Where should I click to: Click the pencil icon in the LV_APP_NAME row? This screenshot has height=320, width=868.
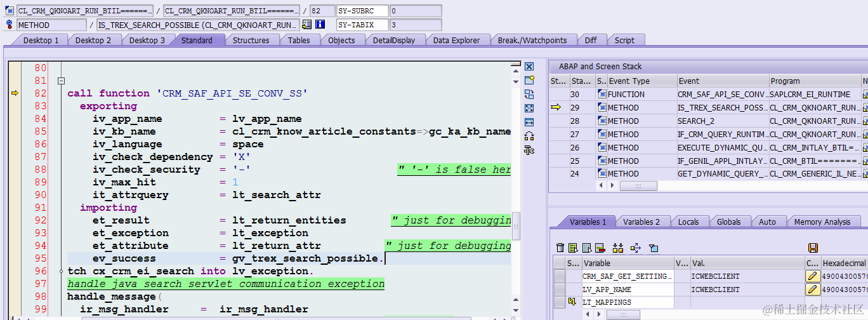tap(813, 290)
